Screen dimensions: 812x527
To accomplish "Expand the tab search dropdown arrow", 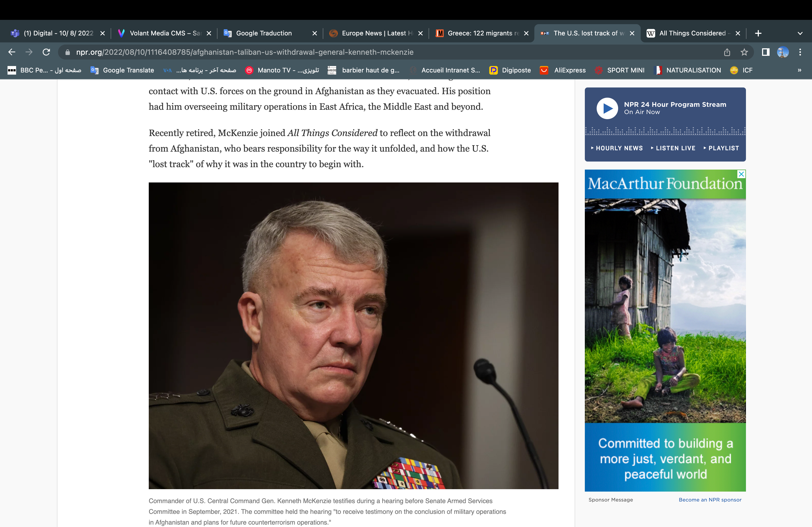I will (x=800, y=33).
